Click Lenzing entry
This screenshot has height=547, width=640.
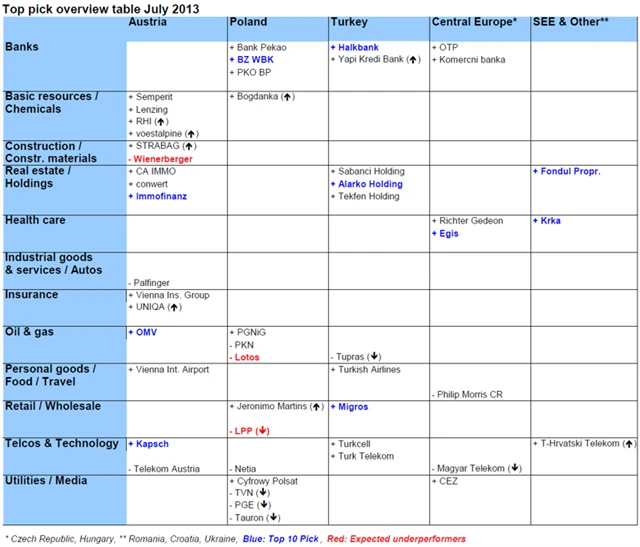click(x=148, y=109)
